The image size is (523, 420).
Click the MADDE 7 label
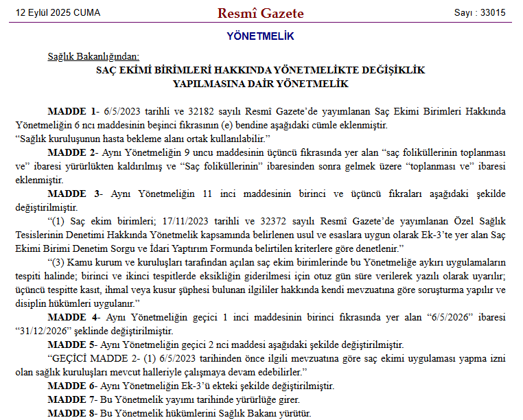[x=73, y=399]
